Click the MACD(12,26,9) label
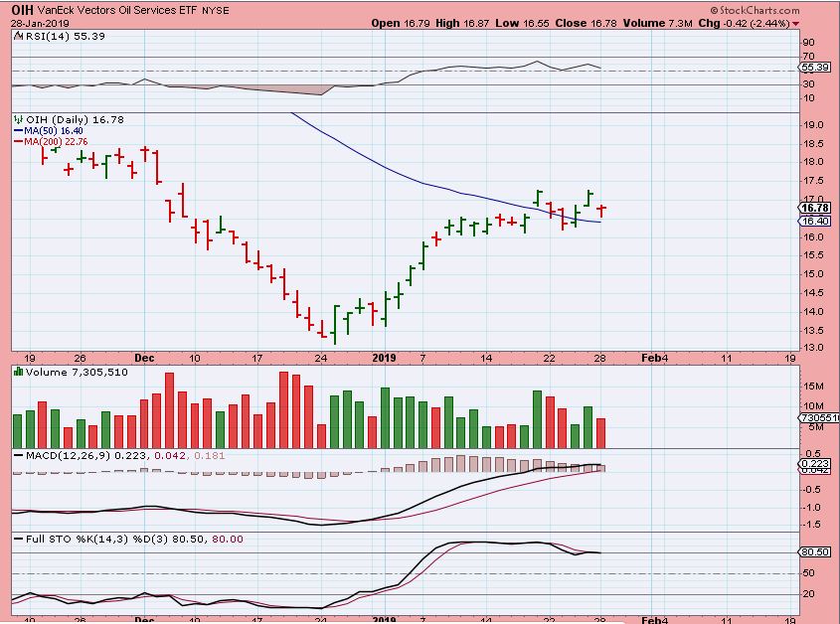This screenshot has height=624, width=840. pos(68,455)
